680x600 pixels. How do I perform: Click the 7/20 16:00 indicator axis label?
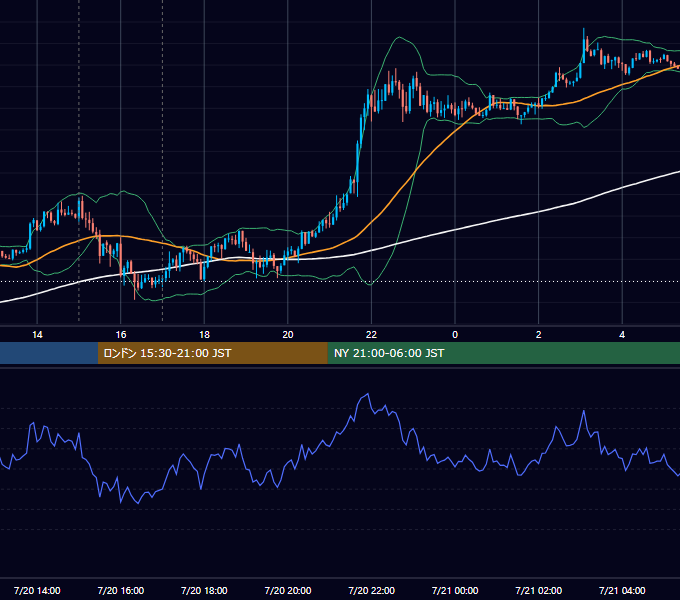coord(121,590)
